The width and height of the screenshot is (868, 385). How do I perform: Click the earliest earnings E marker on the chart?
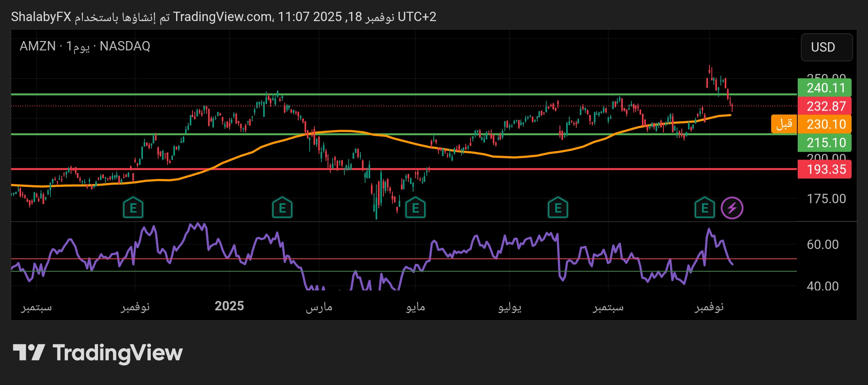(x=133, y=208)
